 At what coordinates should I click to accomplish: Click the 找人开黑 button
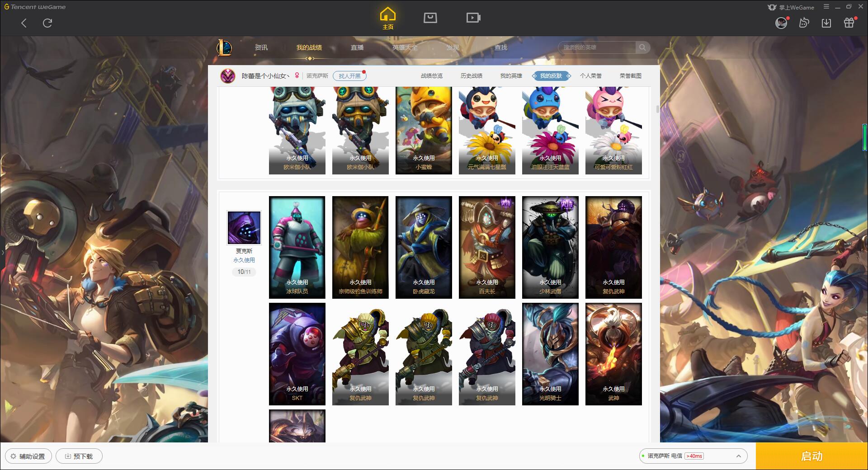[349, 76]
